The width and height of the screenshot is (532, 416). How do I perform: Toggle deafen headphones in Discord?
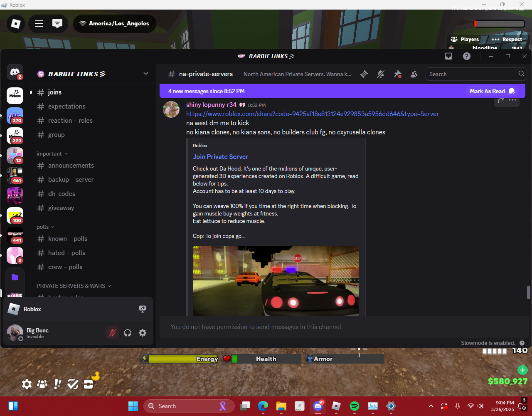128,333
